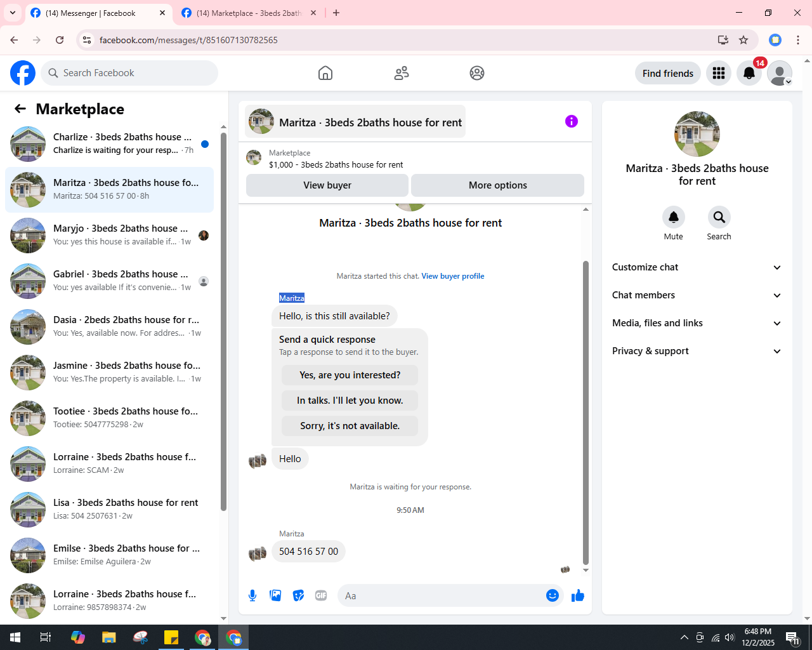Open Task View on the taskbar

46,637
